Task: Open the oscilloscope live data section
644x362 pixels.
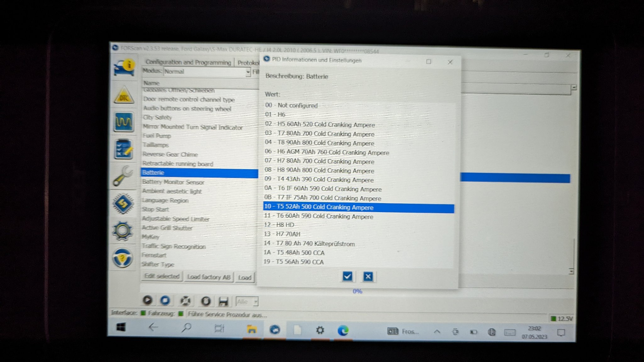Action: [x=124, y=122]
